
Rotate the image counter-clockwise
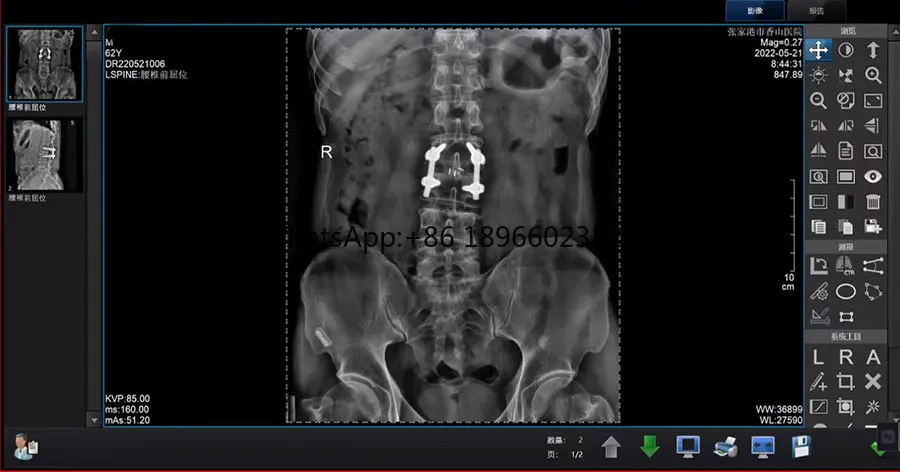click(x=818, y=126)
